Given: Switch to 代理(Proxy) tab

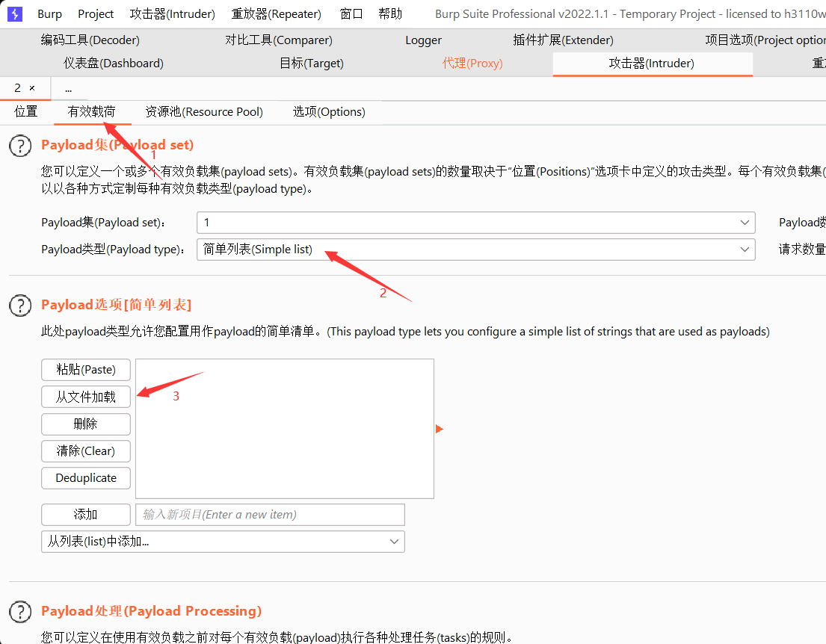Looking at the screenshot, I should 472,64.
